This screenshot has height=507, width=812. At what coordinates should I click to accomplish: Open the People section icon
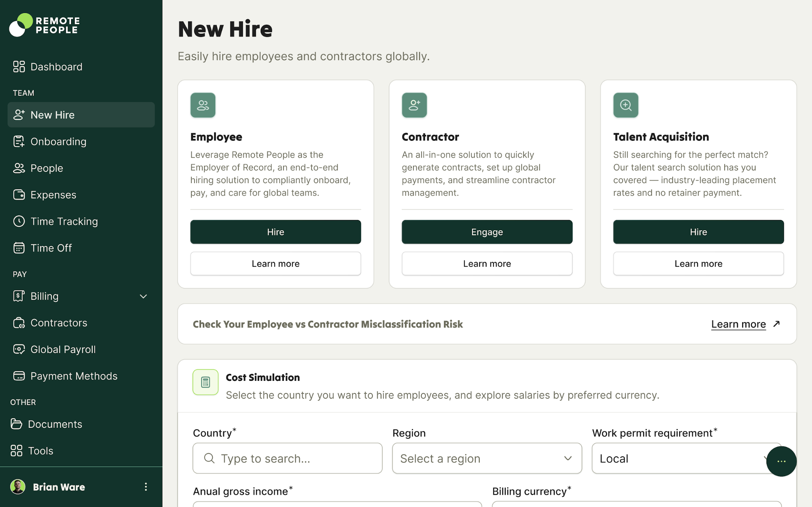pyautogui.click(x=19, y=168)
